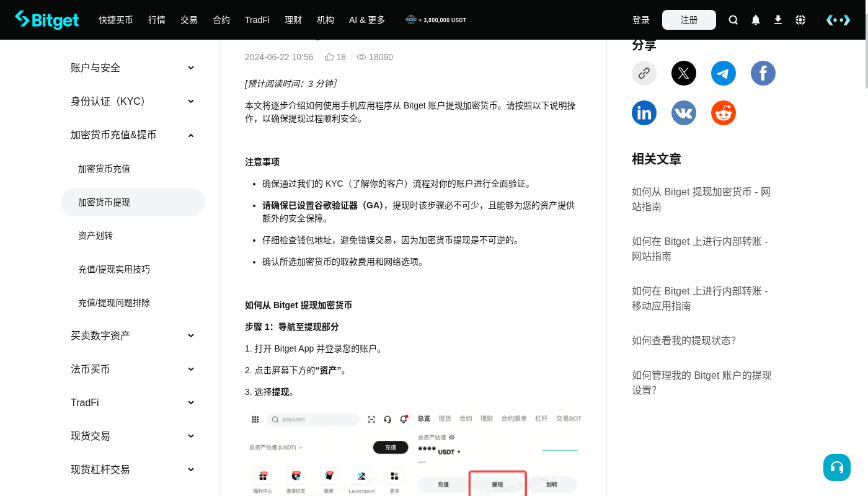Click 步骤 1：导航至提现部分 text

[x=292, y=327]
